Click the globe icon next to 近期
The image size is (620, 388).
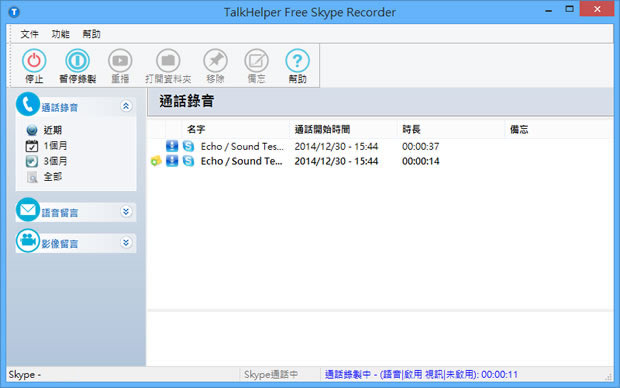(x=32, y=130)
